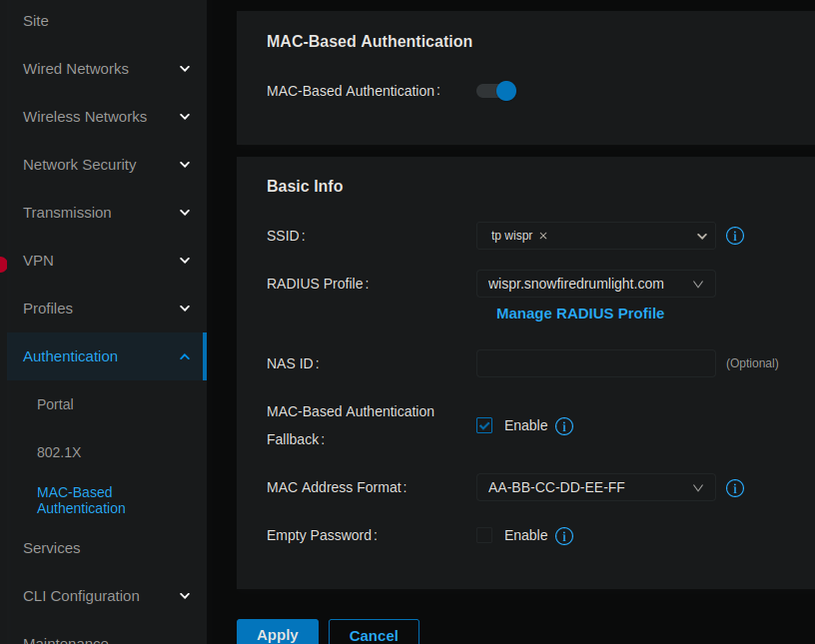This screenshot has width=815, height=644.
Task: Open the MAC Address Format dropdown
Action: (x=698, y=488)
